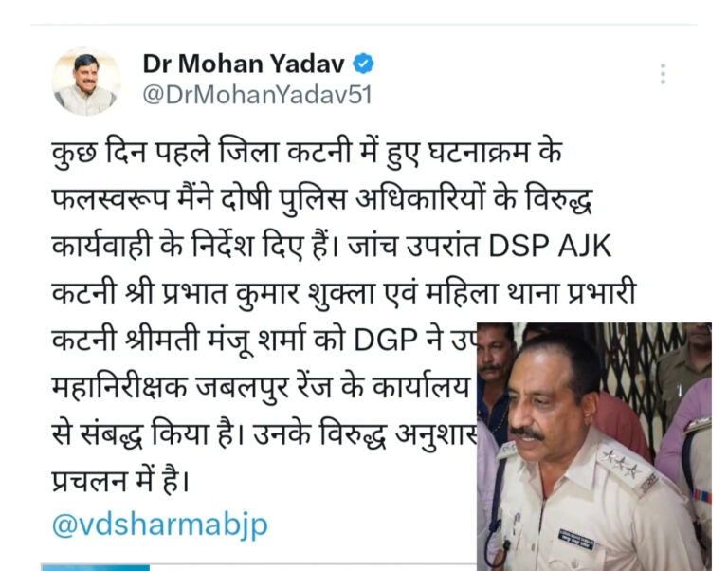Click the officer's name tag in photo
This screenshot has height=571, width=728.
576,539
